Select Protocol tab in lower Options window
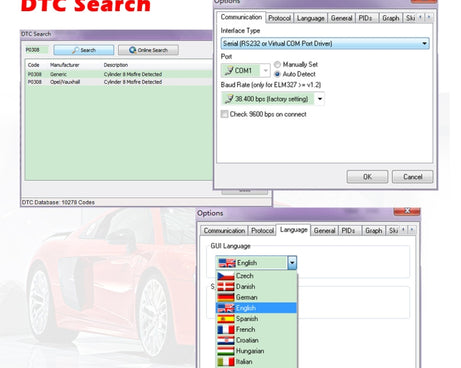 (x=262, y=231)
